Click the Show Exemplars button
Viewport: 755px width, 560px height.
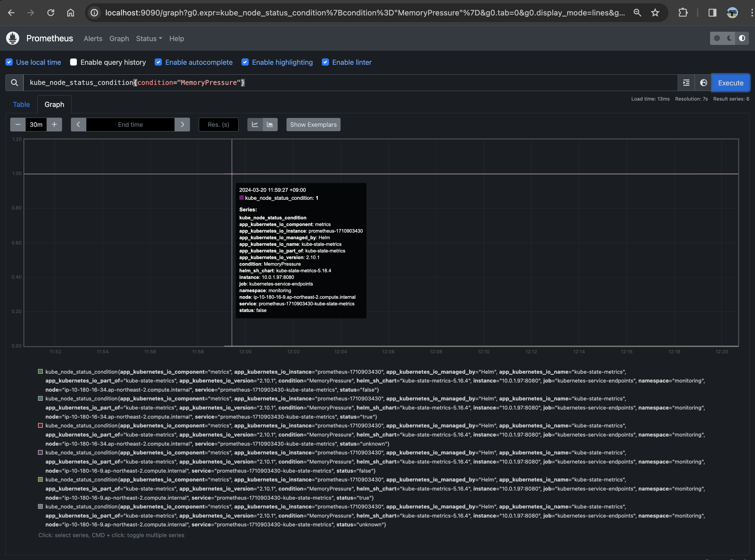coord(313,124)
